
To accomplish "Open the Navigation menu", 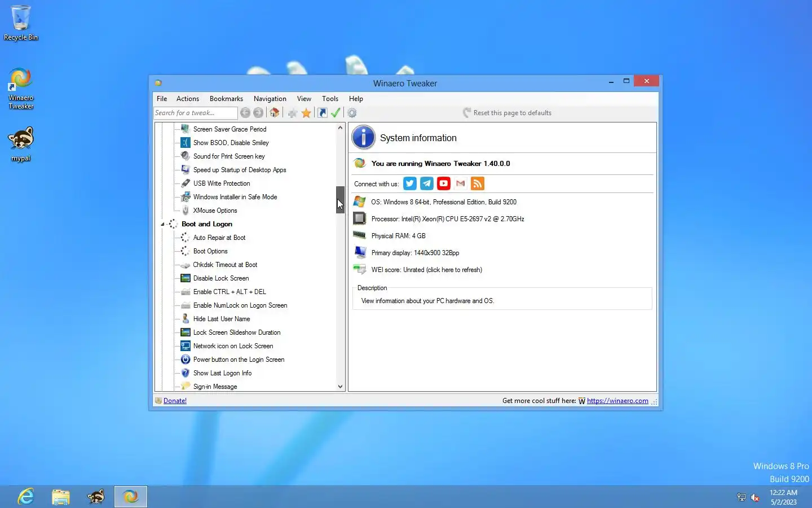I will [x=270, y=99].
